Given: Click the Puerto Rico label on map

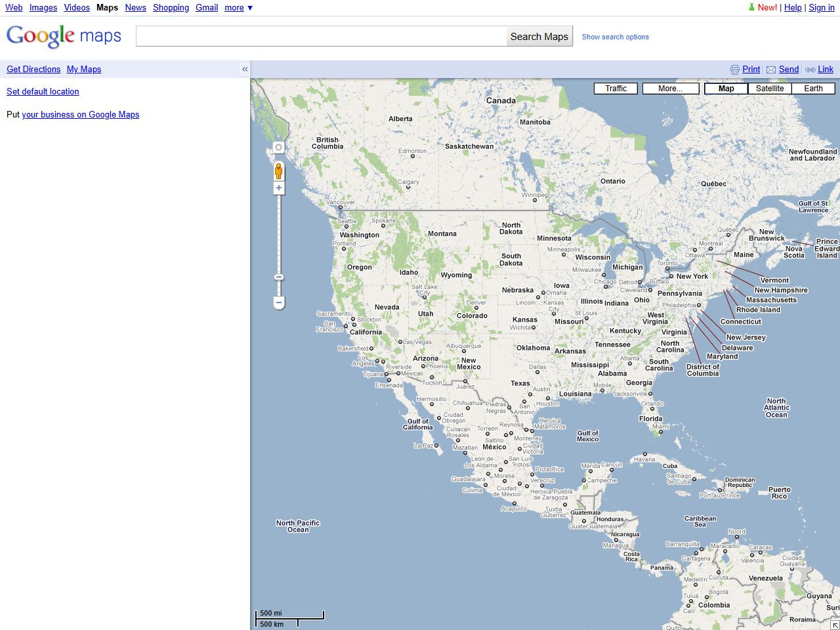Looking at the screenshot, I should (x=780, y=493).
